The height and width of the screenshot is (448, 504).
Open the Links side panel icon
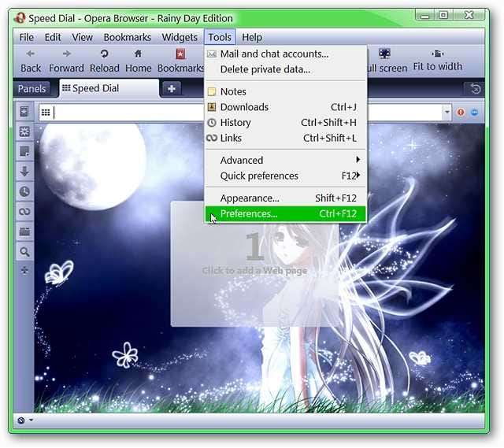point(24,212)
